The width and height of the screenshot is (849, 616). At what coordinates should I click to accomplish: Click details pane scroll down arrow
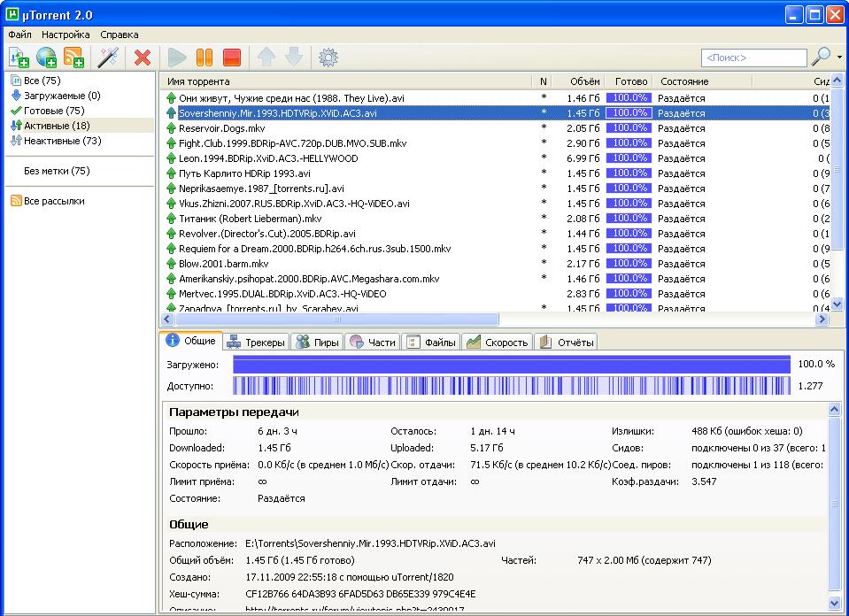tap(834, 602)
